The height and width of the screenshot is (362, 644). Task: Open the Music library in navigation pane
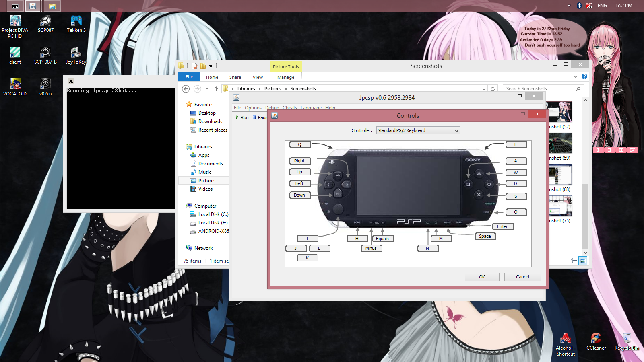click(204, 172)
